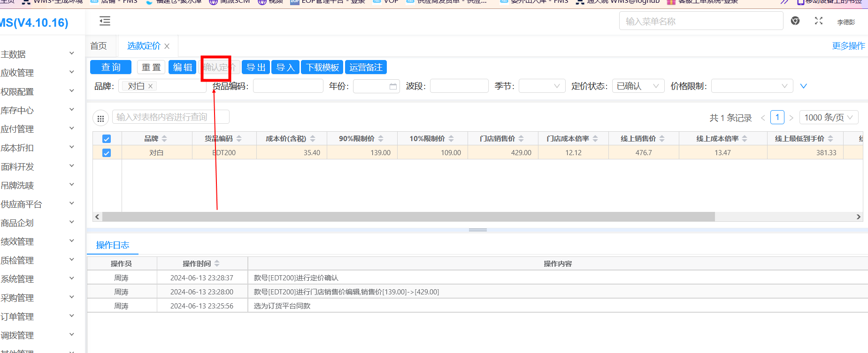Screen dimensions: 868x353
Task: Open the 季节 dropdown
Action: (542, 86)
